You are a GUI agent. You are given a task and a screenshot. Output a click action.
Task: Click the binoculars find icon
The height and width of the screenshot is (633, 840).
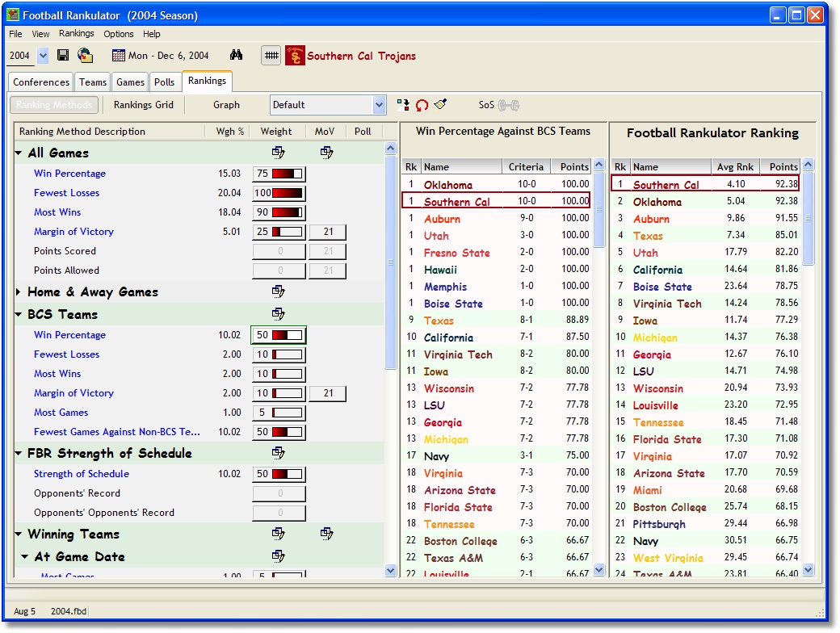coord(236,55)
